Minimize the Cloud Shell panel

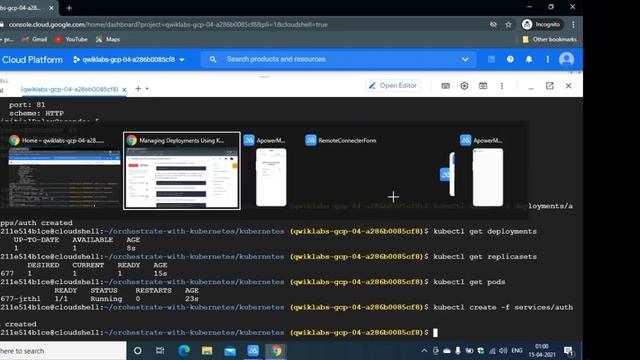531,88
